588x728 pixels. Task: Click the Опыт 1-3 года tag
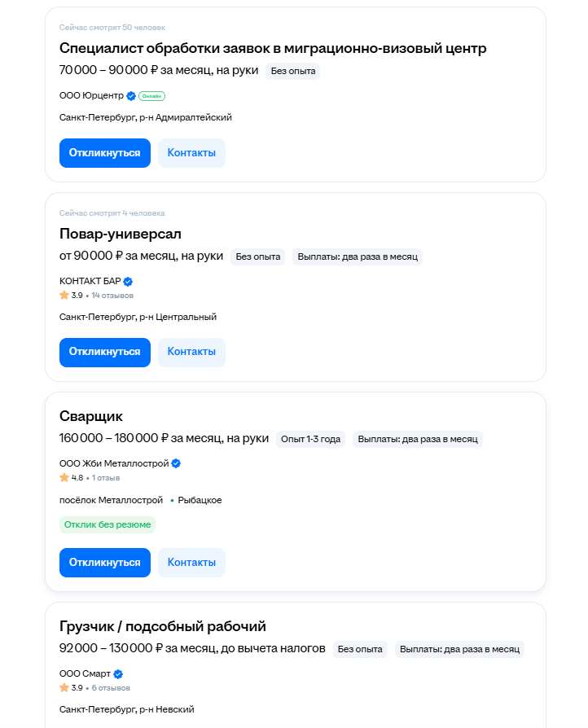pyautogui.click(x=310, y=439)
